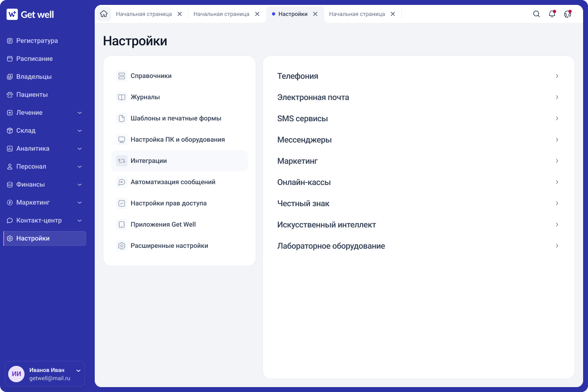
Task: Go to Расписание in the sidebar
Action: click(x=45, y=59)
